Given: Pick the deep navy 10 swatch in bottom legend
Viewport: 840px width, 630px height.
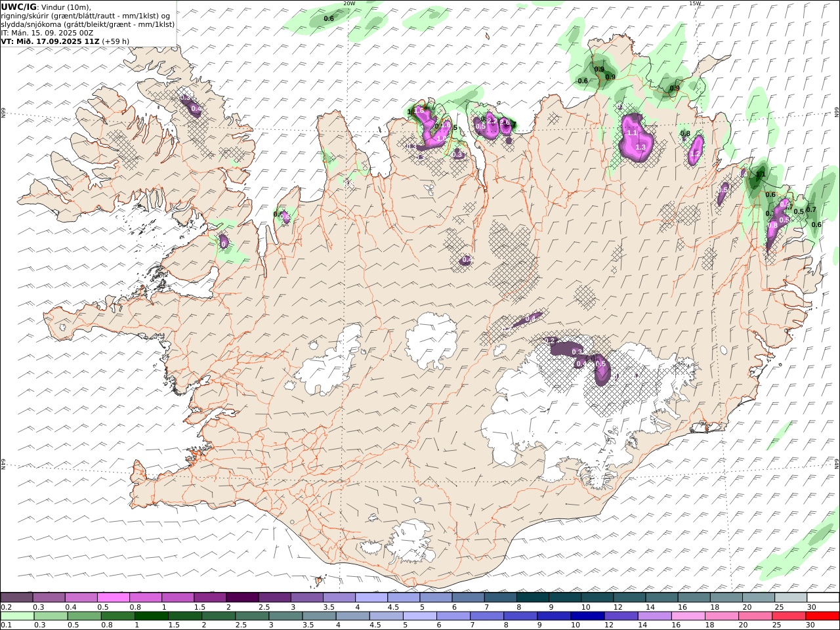Looking at the screenshot, I should (587, 616).
